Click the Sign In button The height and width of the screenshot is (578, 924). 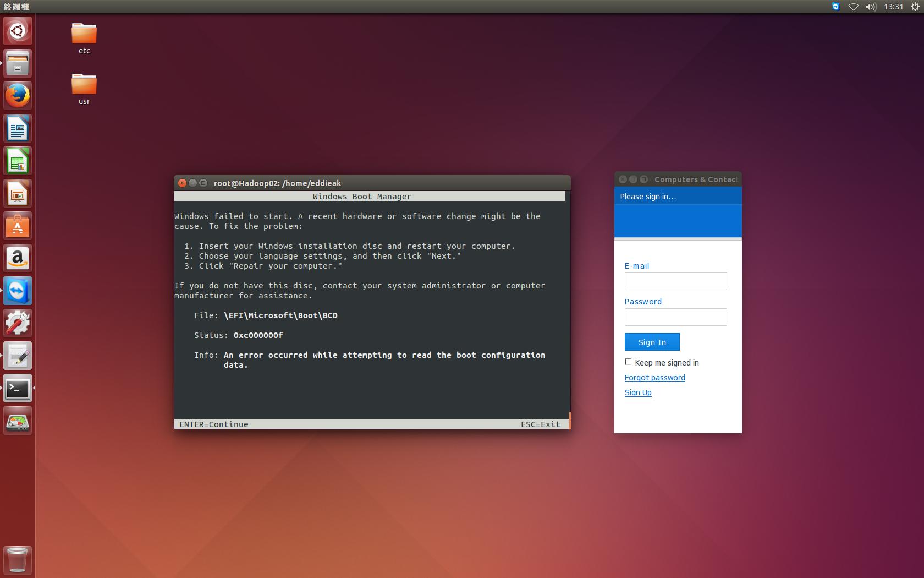click(x=652, y=342)
